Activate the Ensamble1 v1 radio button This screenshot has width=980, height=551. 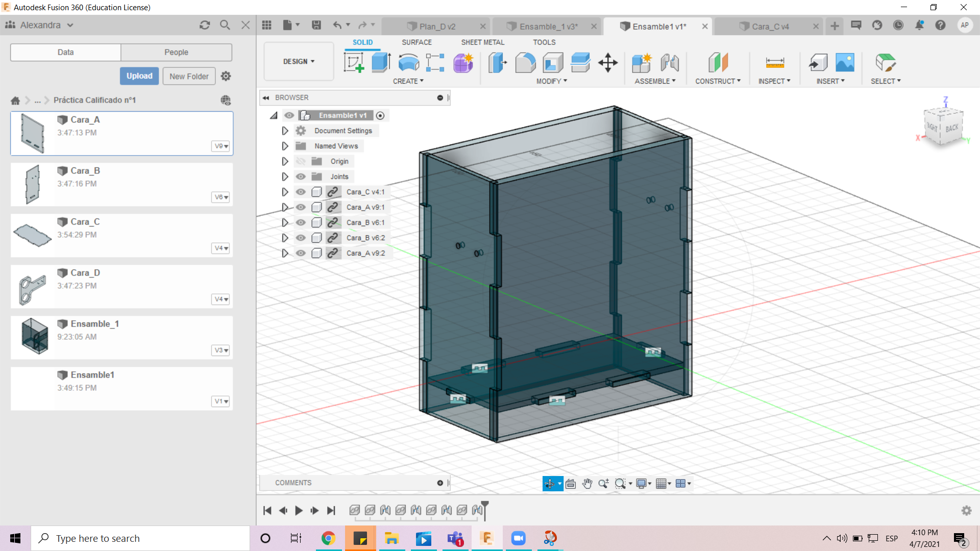380,116
